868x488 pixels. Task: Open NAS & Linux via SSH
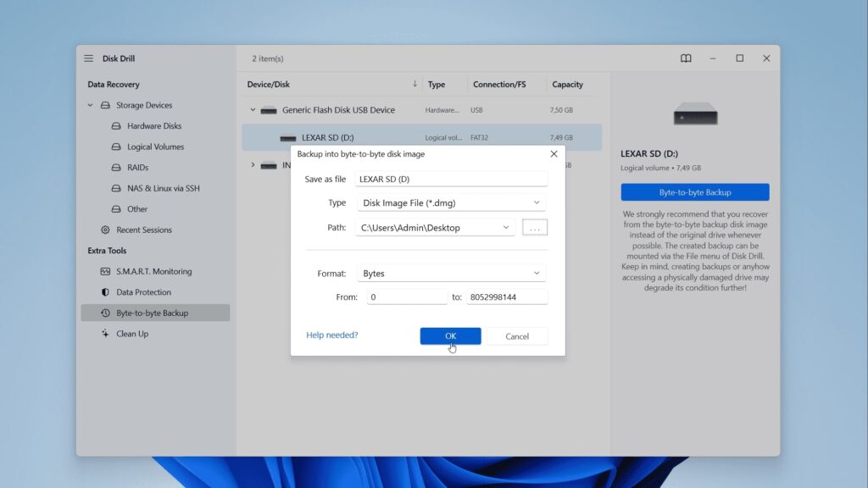coord(114,187)
